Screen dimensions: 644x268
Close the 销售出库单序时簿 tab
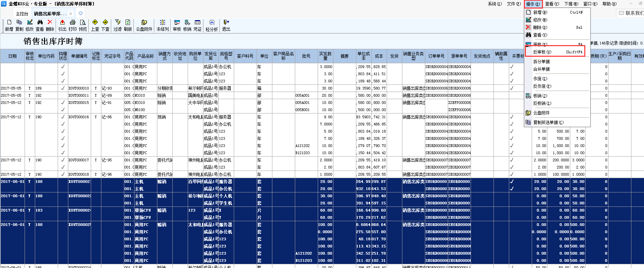pos(71,14)
